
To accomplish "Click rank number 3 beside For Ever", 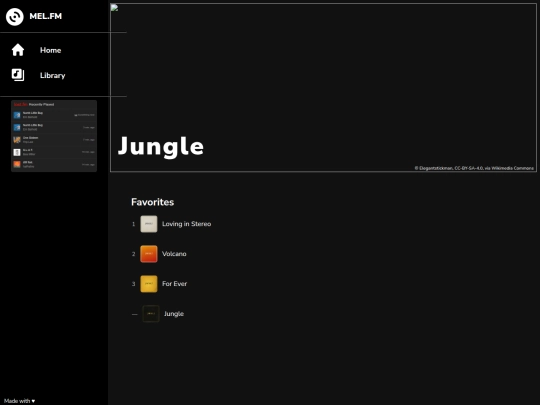I will (134, 284).
